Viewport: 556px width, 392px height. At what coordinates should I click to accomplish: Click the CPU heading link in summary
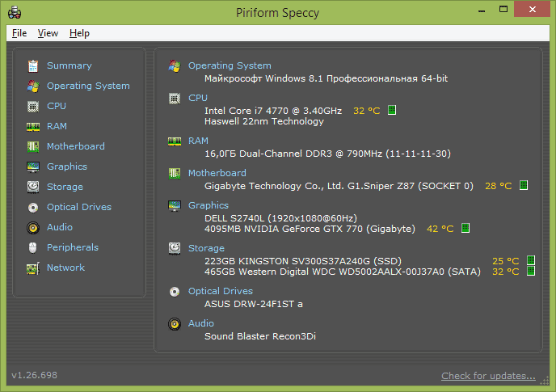(x=198, y=98)
